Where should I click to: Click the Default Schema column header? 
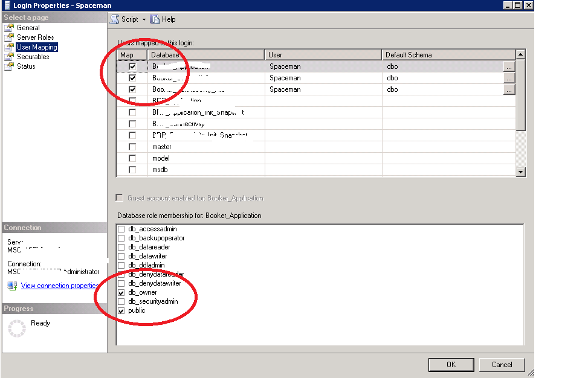coord(448,55)
